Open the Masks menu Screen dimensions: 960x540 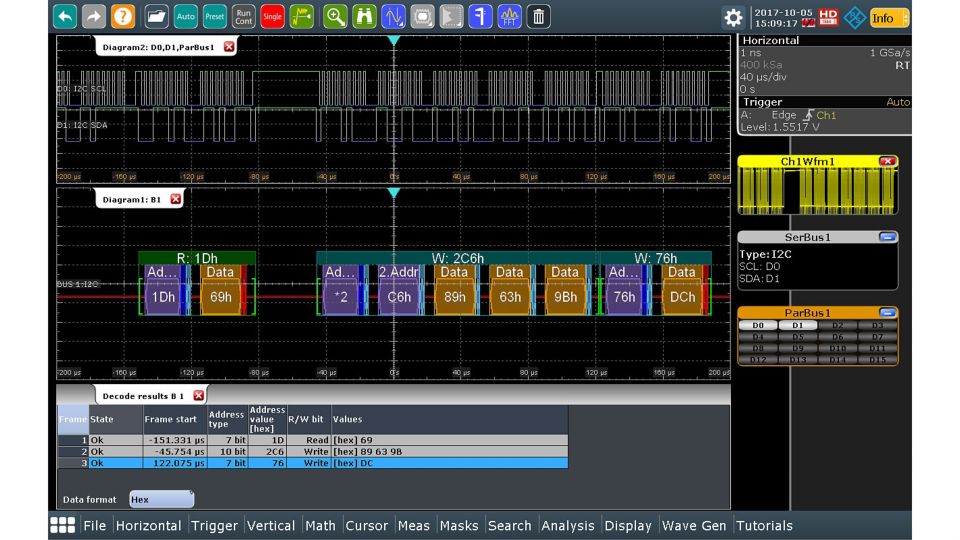tap(459, 525)
